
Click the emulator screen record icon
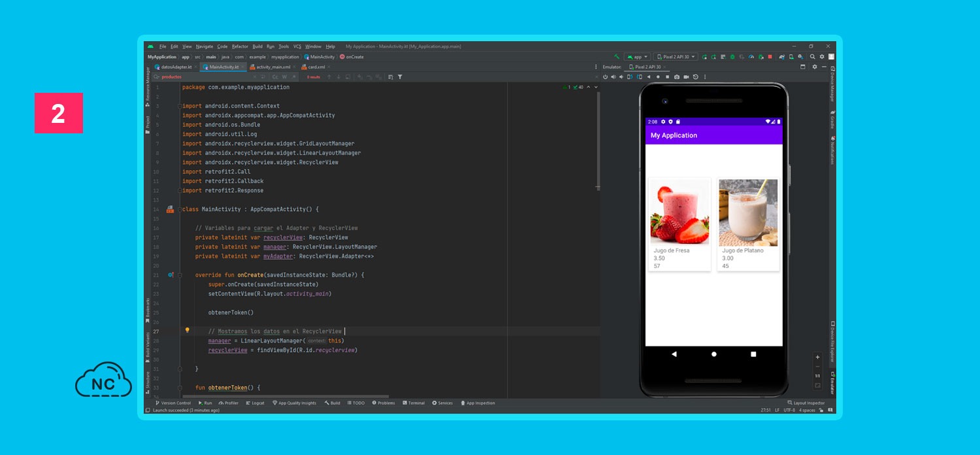point(686,77)
